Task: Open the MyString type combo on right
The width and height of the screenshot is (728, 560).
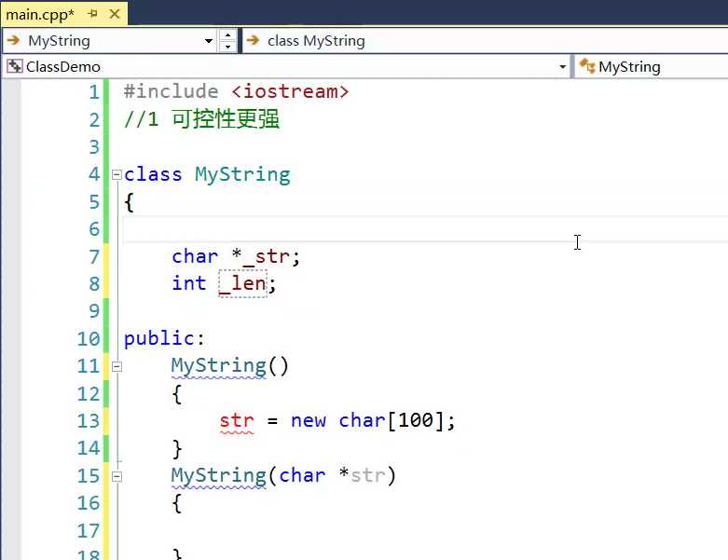Action: coord(652,67)
